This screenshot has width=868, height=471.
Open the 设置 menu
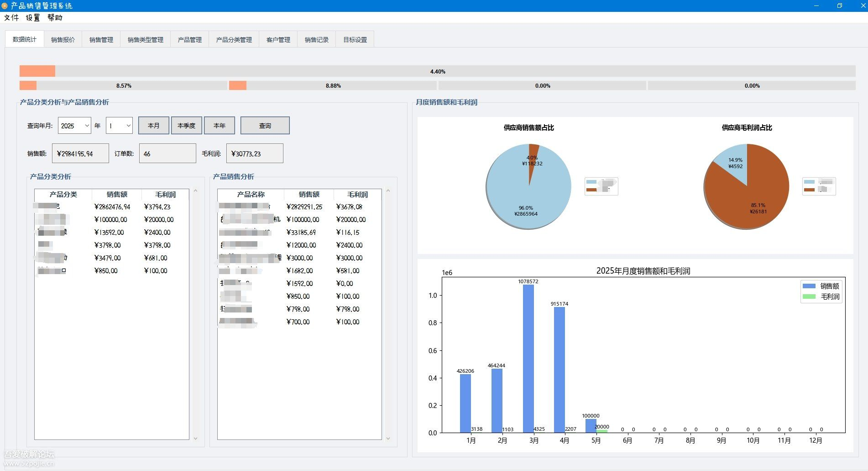[33, 18]
